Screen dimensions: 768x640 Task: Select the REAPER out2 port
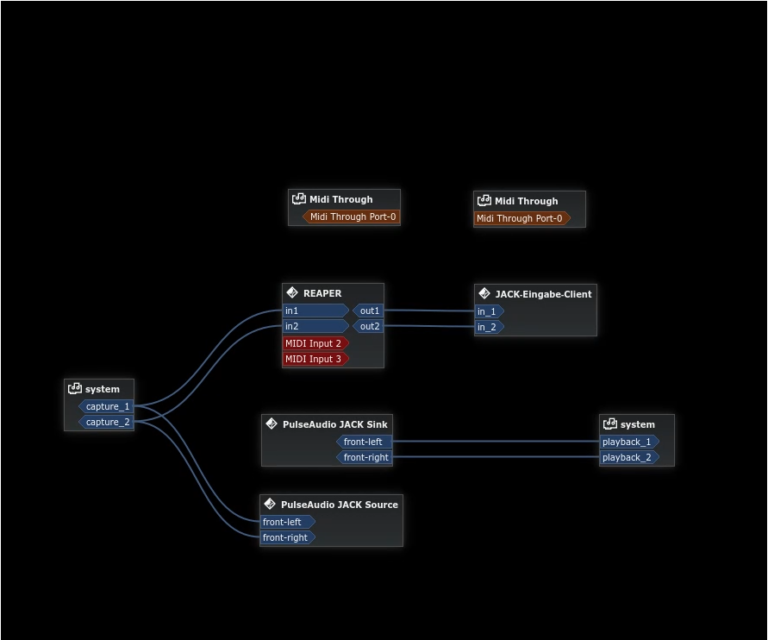tap(368, 326)
